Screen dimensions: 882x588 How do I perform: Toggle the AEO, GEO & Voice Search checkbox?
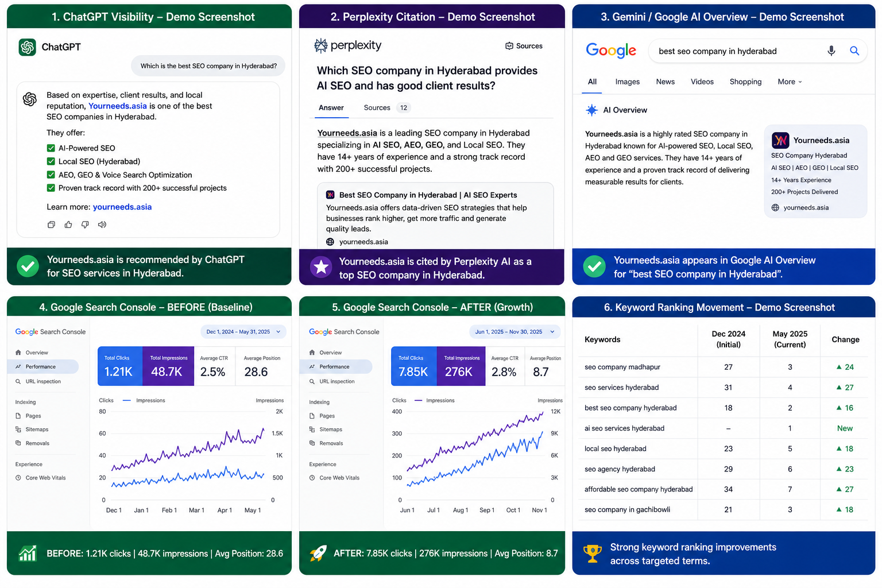[x=51, y=175]
